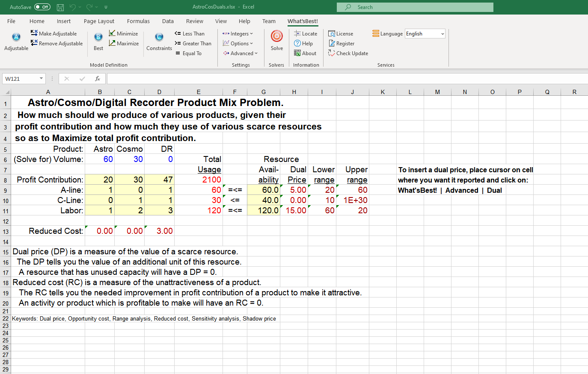The image size is (588, 374).
Task: Click the Select All corner triangle
Action: [x=7, y=92]
